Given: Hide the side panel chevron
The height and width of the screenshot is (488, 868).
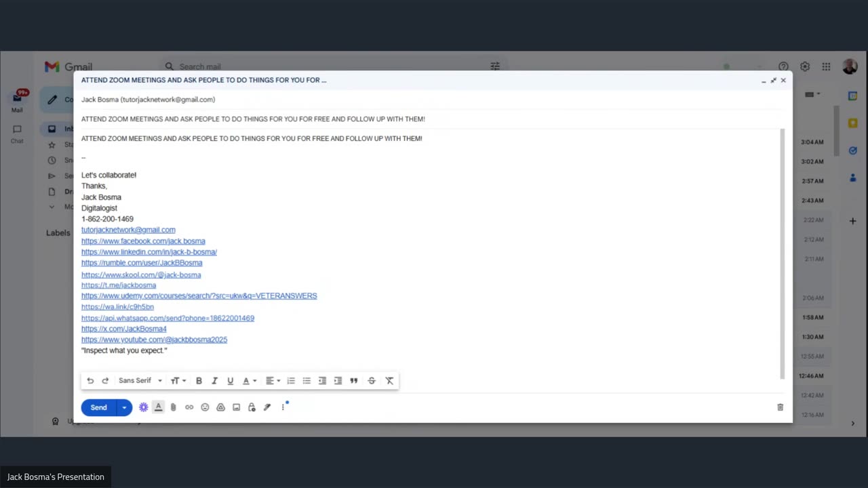Looking at the screenshot, I should tap(853, 424).
